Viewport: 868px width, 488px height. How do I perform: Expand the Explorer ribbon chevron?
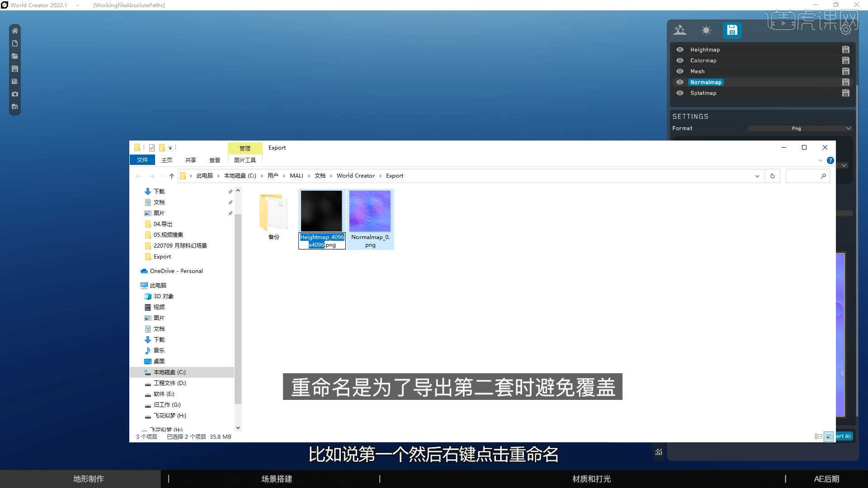821,160
